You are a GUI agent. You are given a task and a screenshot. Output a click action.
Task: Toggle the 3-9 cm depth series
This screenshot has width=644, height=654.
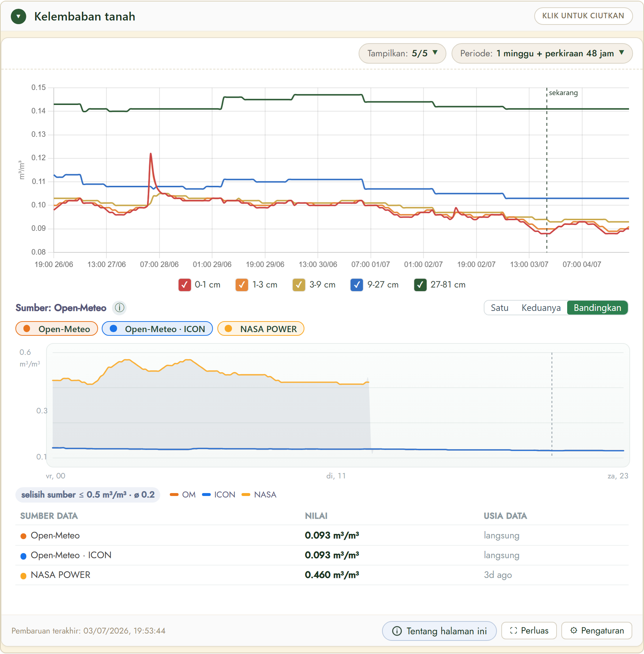point(299,285)
